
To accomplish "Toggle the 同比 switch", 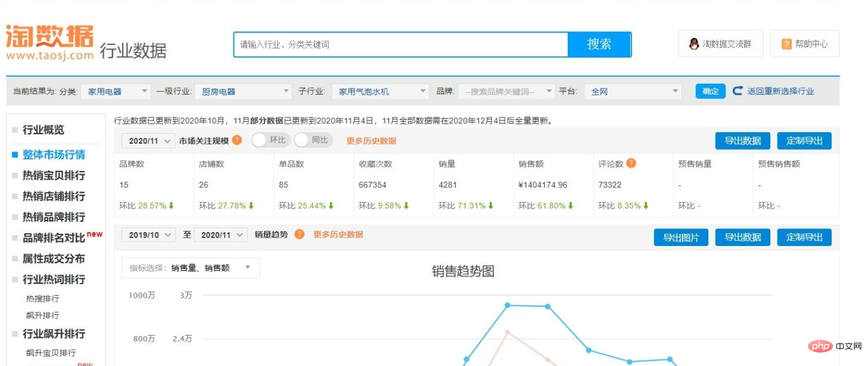I will point(314,140).
